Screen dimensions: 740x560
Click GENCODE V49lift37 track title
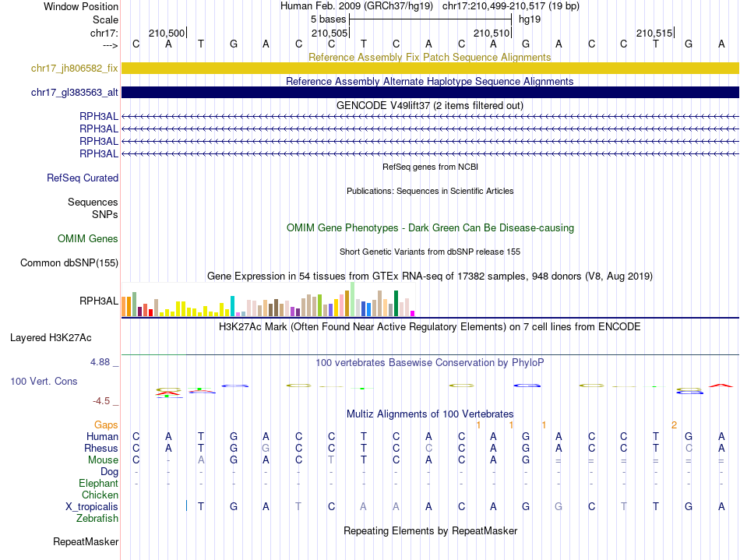tap(429, 105)
